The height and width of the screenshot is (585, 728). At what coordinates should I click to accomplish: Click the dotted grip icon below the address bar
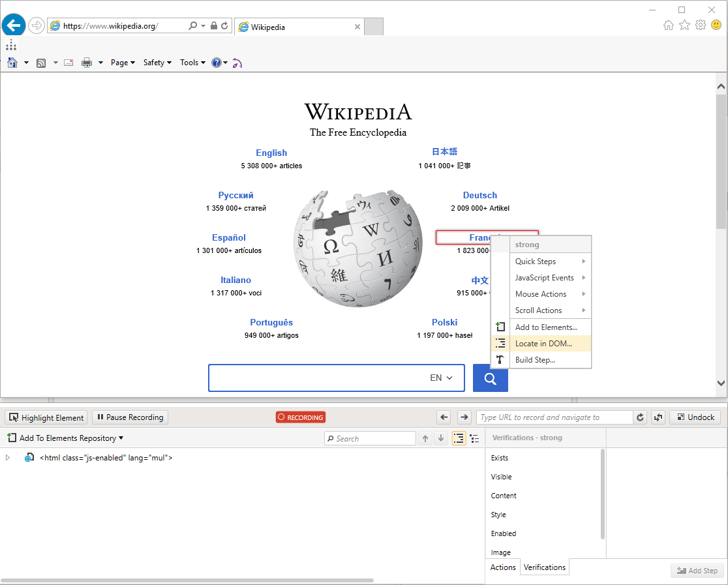tap(11, 45)
